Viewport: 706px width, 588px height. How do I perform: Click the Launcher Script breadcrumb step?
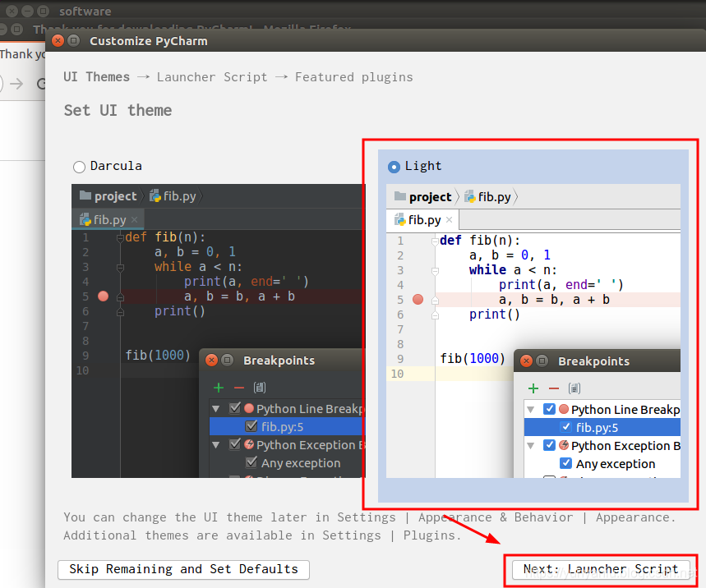tap(212, 77)
